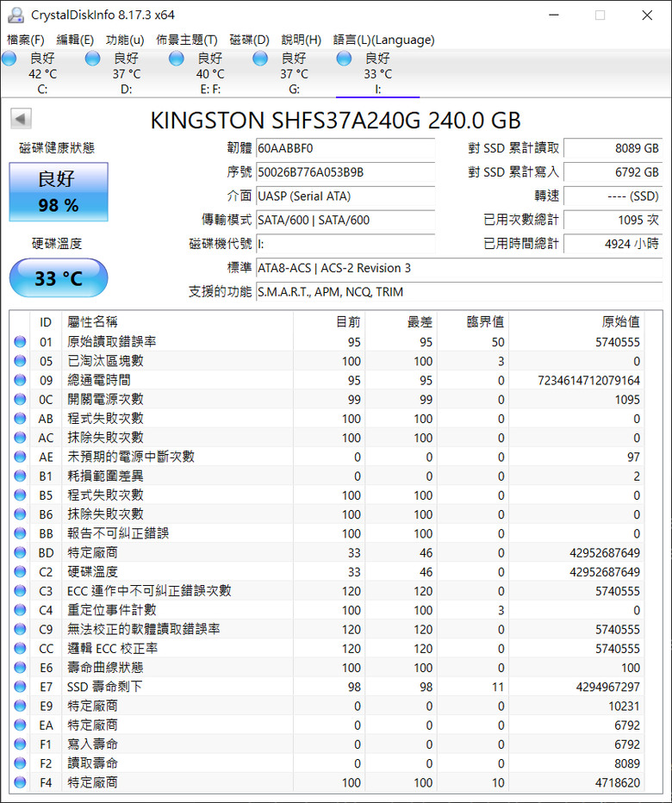Click the 屬性名稱 column header
672x803 pixels.
[x=177, y=321]
